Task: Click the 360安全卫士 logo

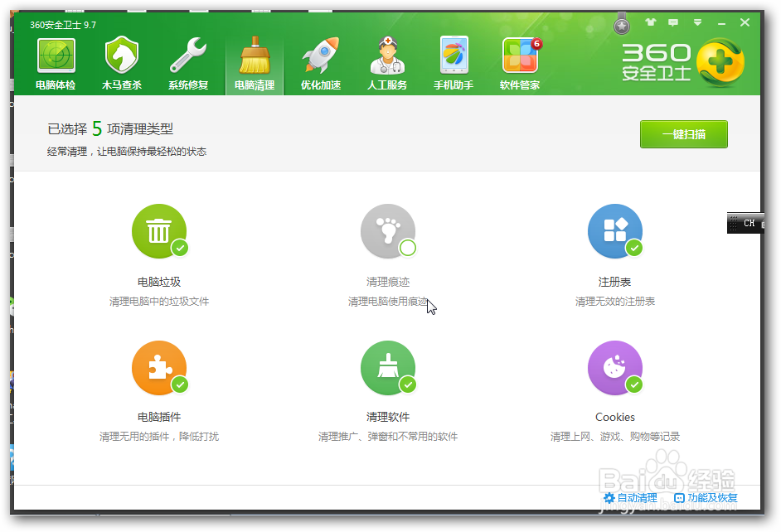Action: click(x=683, y=63)
